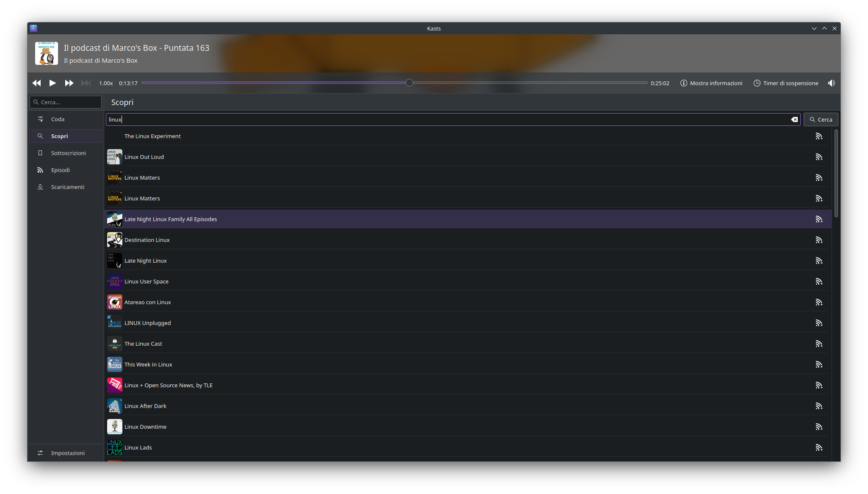868x494 pixels.
Task: Click the episode title Puntata 163
Action: point(136,48)
